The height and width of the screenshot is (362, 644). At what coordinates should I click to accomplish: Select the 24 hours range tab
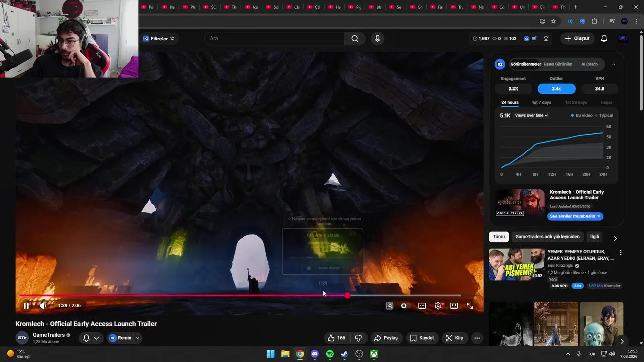click(x=510, y=103)
